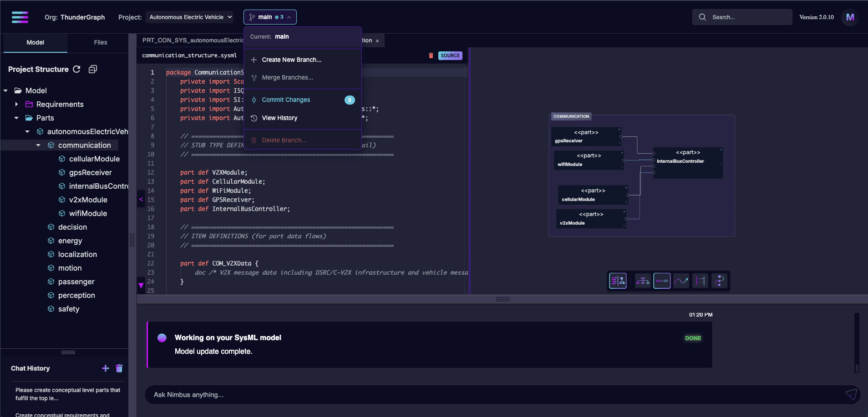
Task: Start a new chat with the plus icon
Action: coord(106,368)
